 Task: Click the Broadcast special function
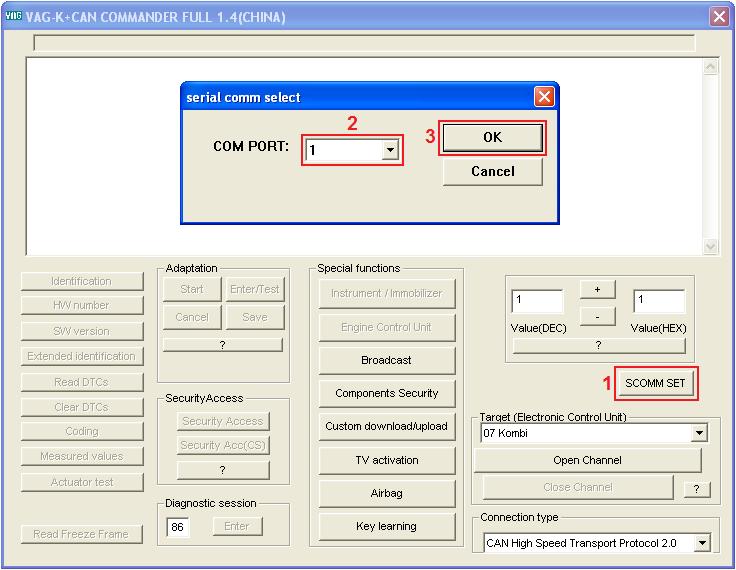(x=386, y=360)
